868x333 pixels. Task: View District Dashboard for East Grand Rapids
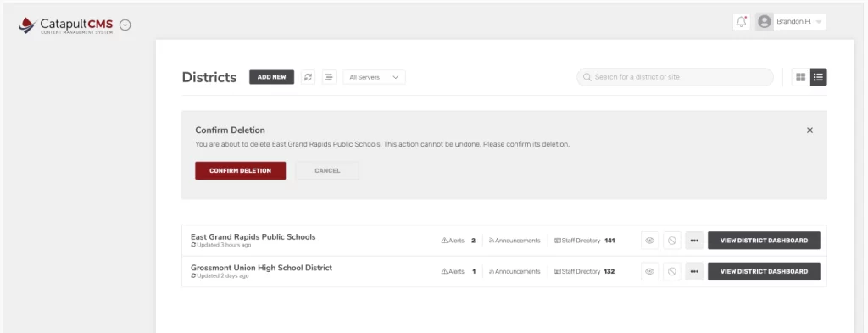764,241
